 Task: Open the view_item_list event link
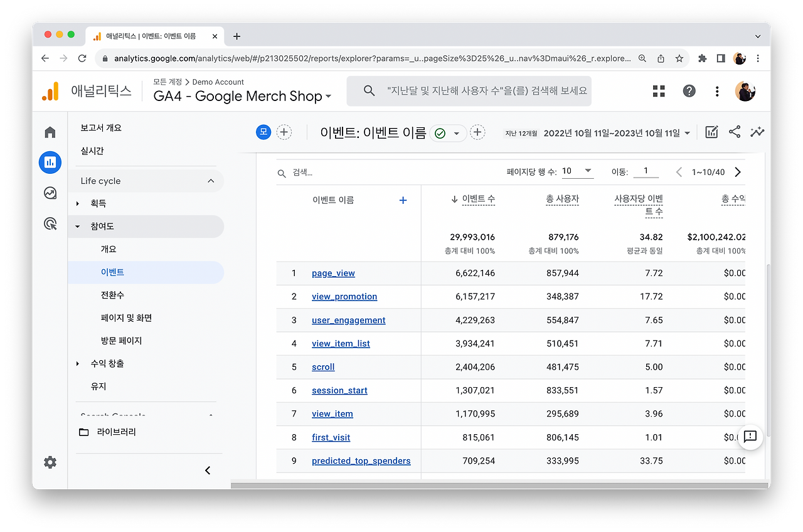coord(341,344)
